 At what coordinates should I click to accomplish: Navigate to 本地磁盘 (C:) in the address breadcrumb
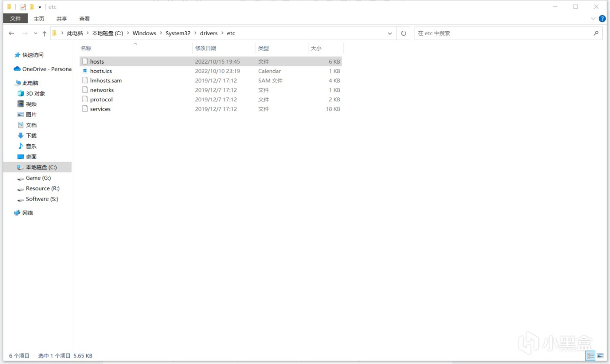[x=107, y=33]
